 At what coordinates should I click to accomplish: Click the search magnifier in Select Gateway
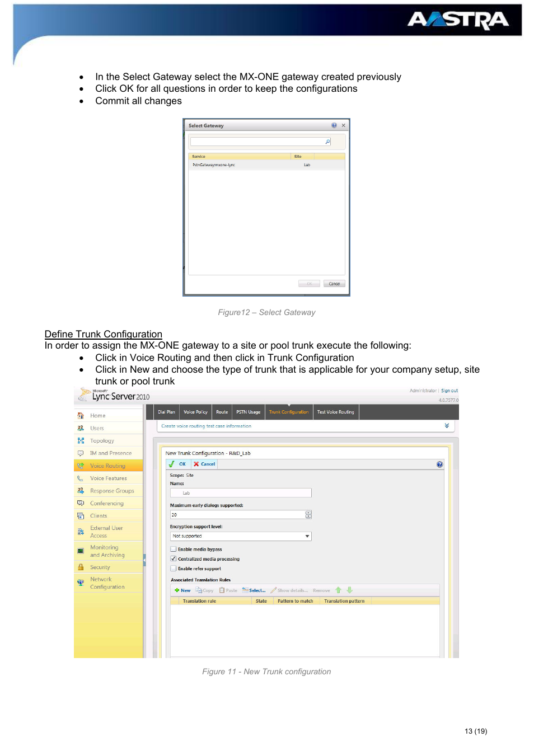point(327,142)
